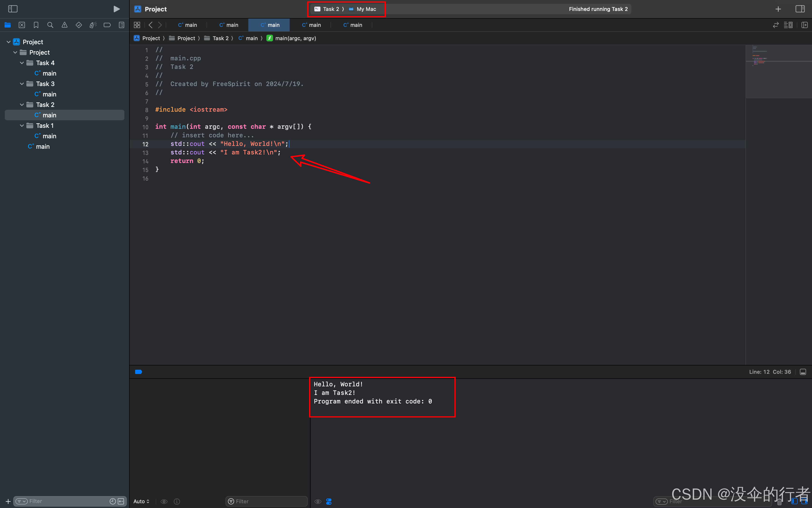Click Task 2 in the jump bar
The image size is (812, 508).
pos(217,38)
